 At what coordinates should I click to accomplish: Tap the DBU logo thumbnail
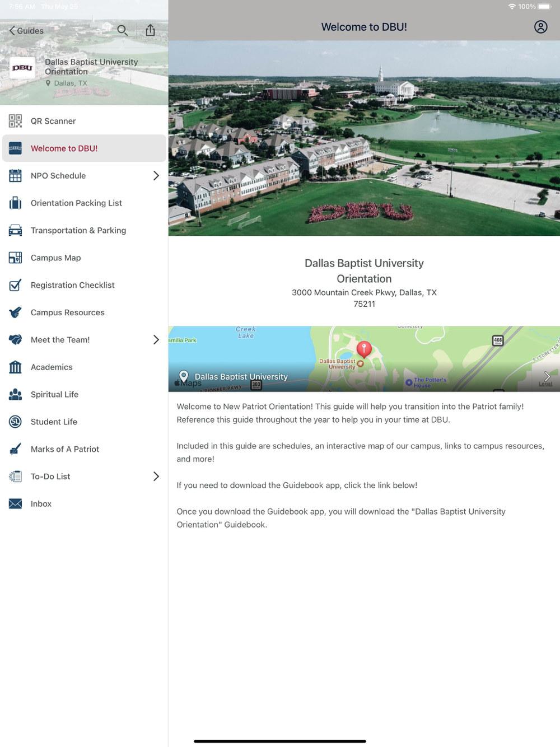pos(22,68)
